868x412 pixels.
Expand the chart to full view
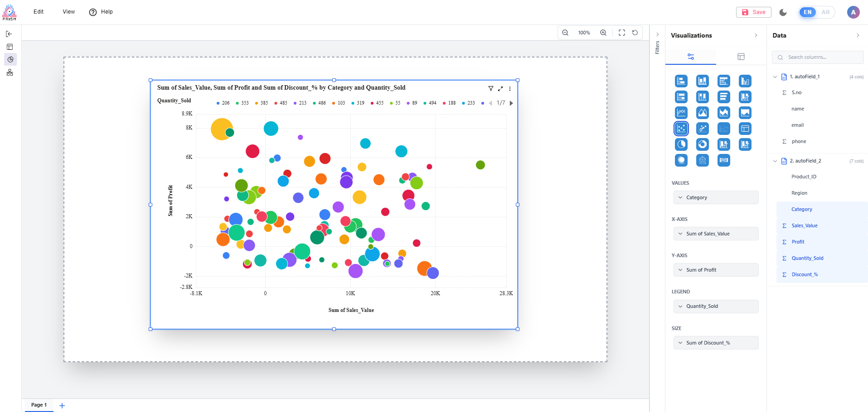[500, 89]
